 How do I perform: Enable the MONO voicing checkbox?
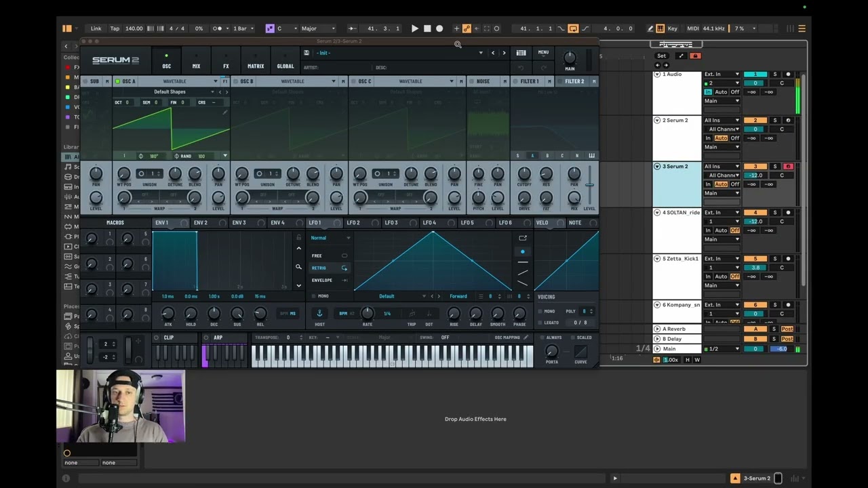(x=540, y=311)
